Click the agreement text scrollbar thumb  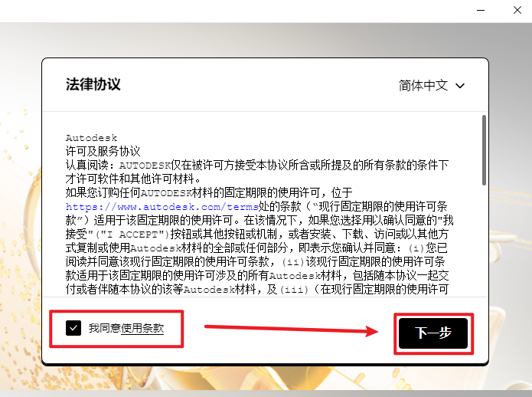click(484, 150)
